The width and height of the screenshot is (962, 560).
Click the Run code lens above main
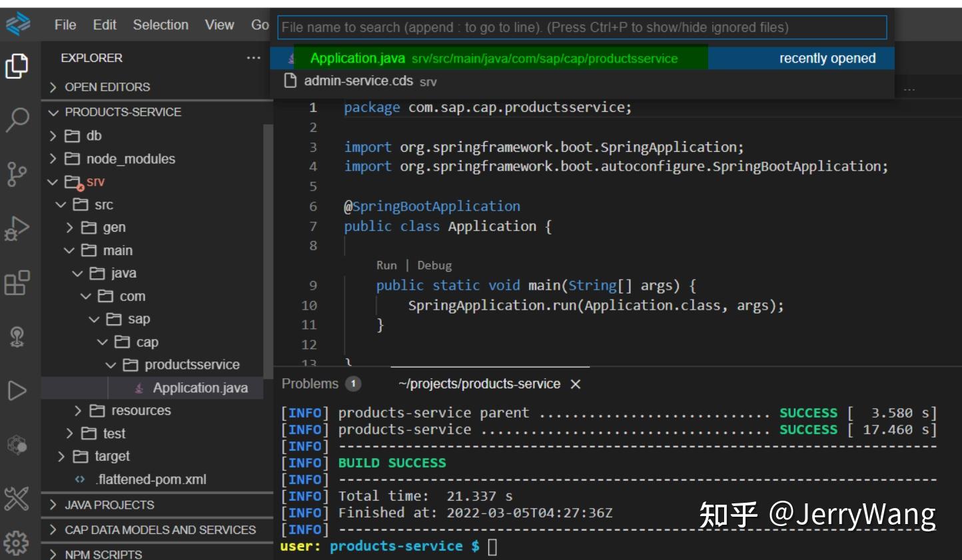point(386,265)
